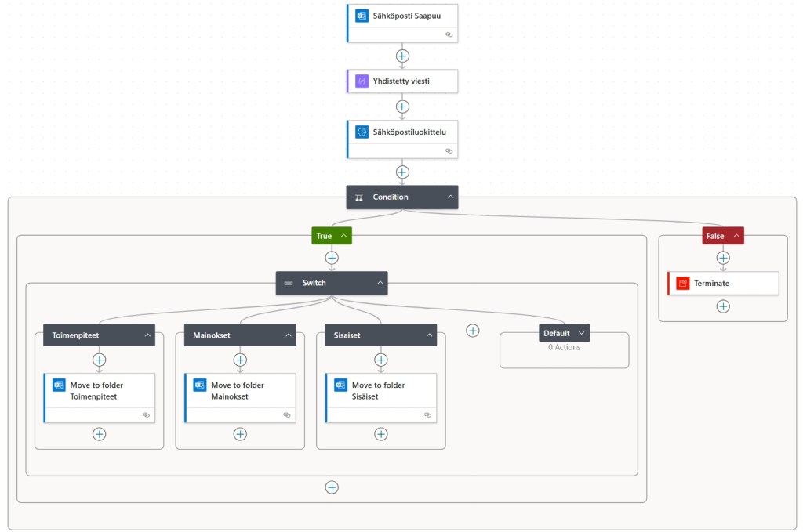
Task: Click the red Terminate action icon
Action: click(682, 283)
